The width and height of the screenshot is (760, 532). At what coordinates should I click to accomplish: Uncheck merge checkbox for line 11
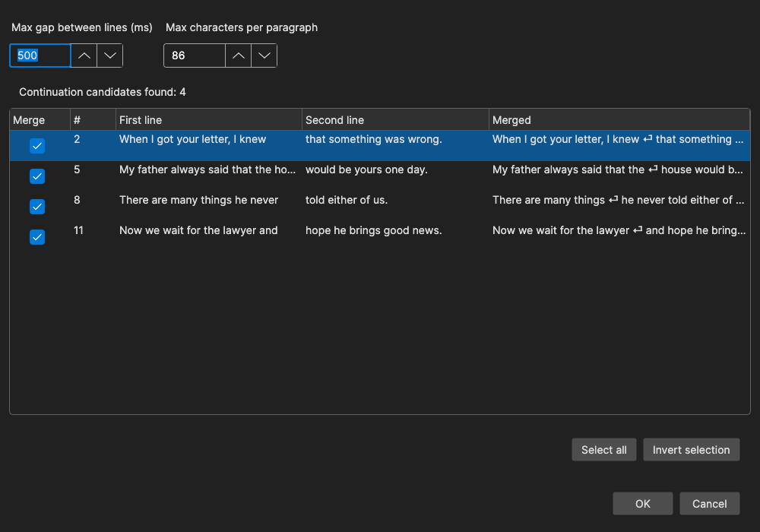point(36,237)
